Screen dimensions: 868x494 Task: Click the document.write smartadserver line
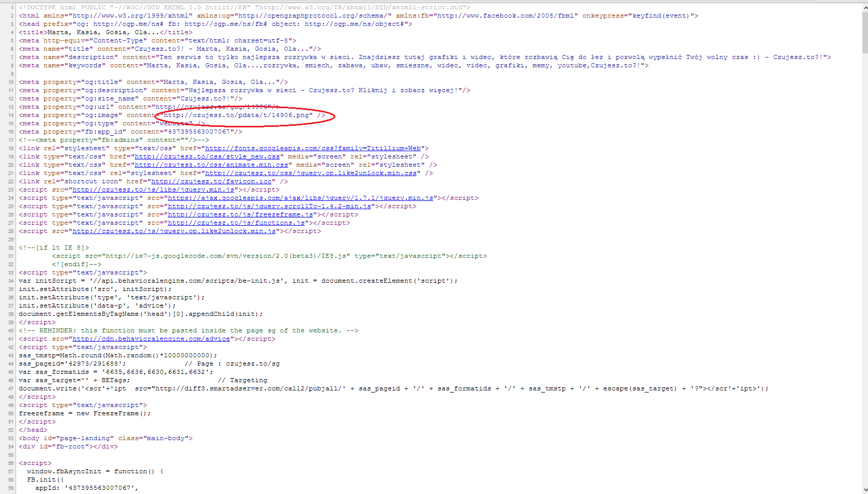pyautogui.click(x=394, y=388)
